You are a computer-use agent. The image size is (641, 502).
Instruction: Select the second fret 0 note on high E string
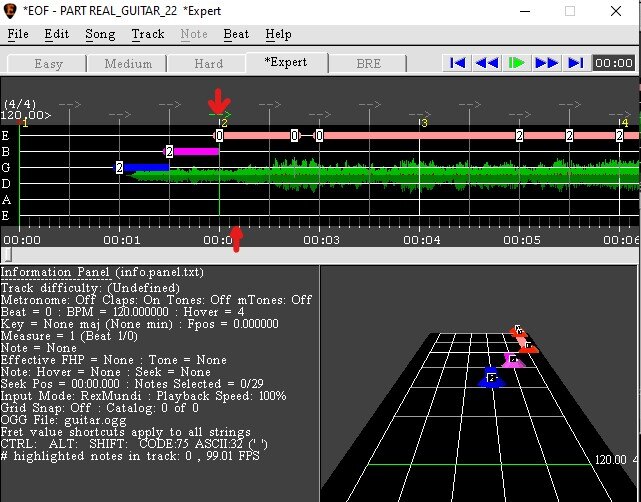click(295, 136)
